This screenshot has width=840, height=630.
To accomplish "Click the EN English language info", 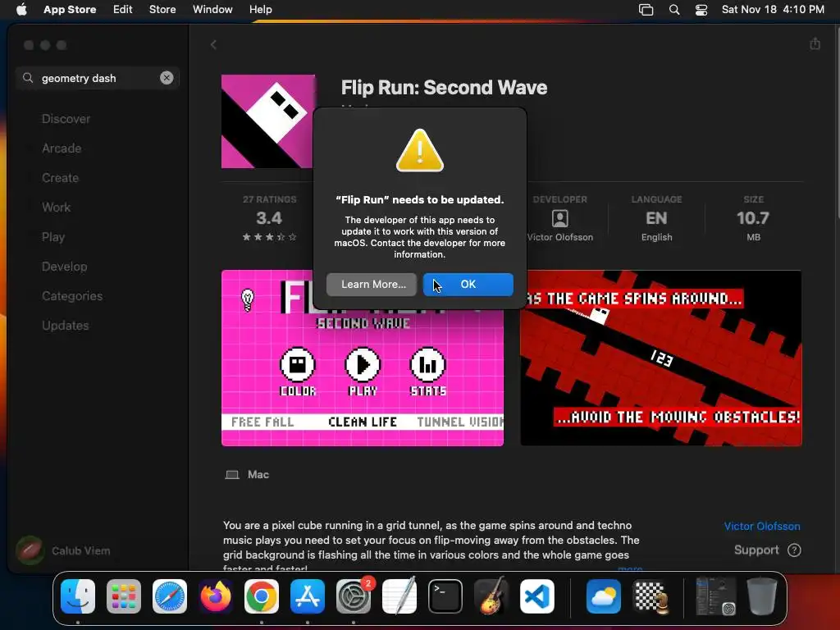I will pos(656,218).
